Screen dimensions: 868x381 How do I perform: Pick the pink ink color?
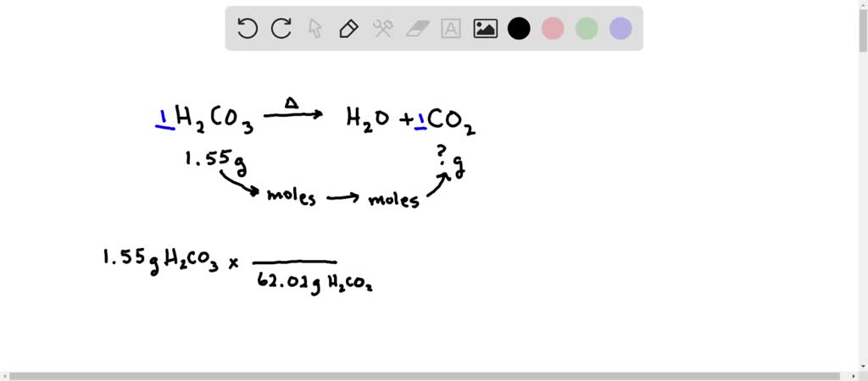(x=553, y=28)
